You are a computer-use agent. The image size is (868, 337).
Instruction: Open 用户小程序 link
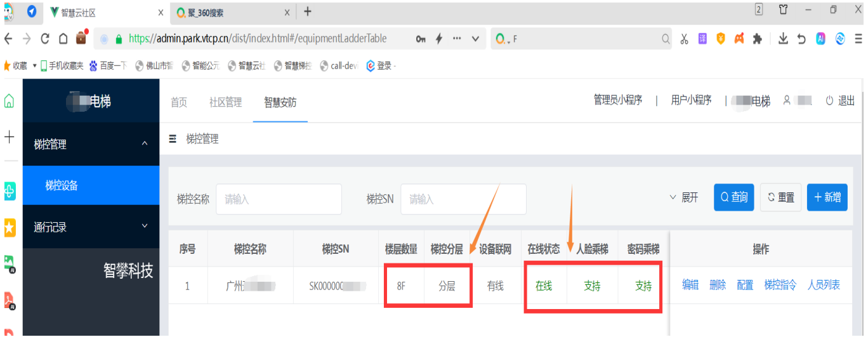pos(692,100)
